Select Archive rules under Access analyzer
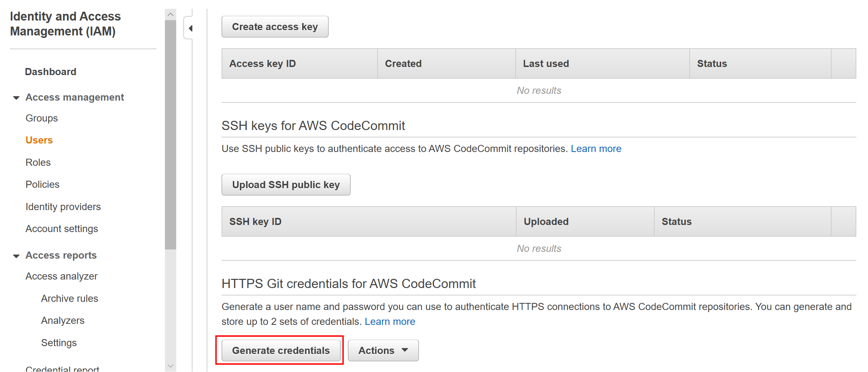The height and width of the screenshot is (372, 868). [69, 299]
